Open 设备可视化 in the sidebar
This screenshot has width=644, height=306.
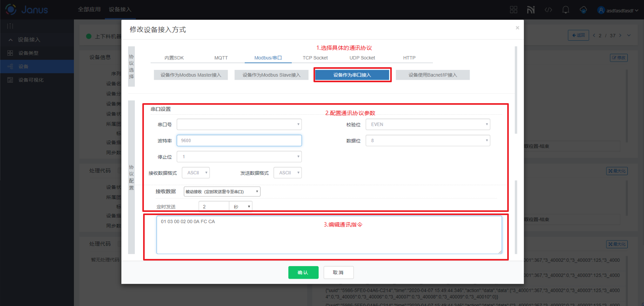pyautogui.click(x=37, y=80)
